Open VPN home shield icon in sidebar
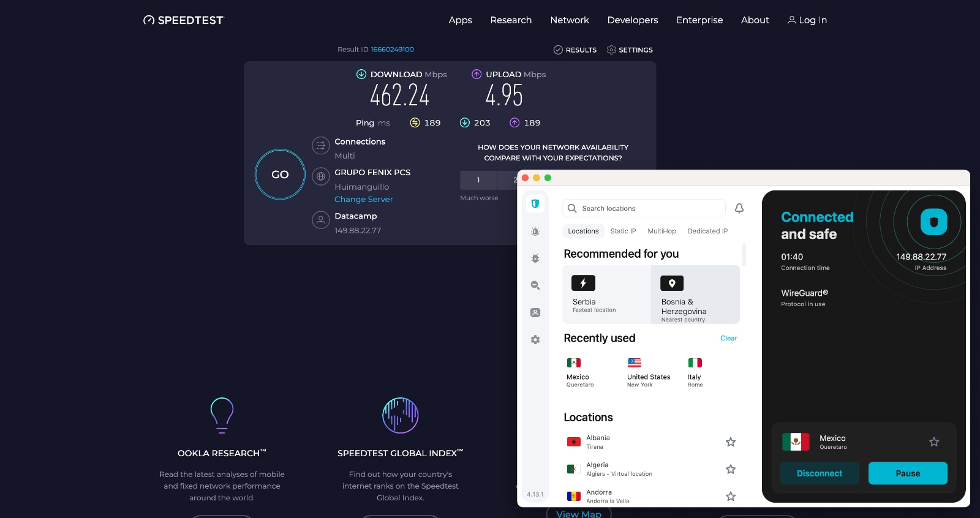980x518 pixels. pyautogui.click(x=535, y=204)
